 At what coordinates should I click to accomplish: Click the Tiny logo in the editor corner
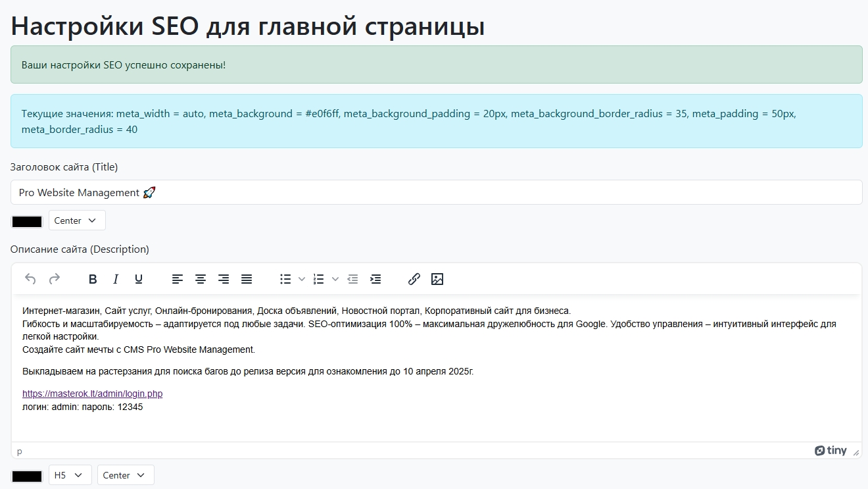point(832,450)
